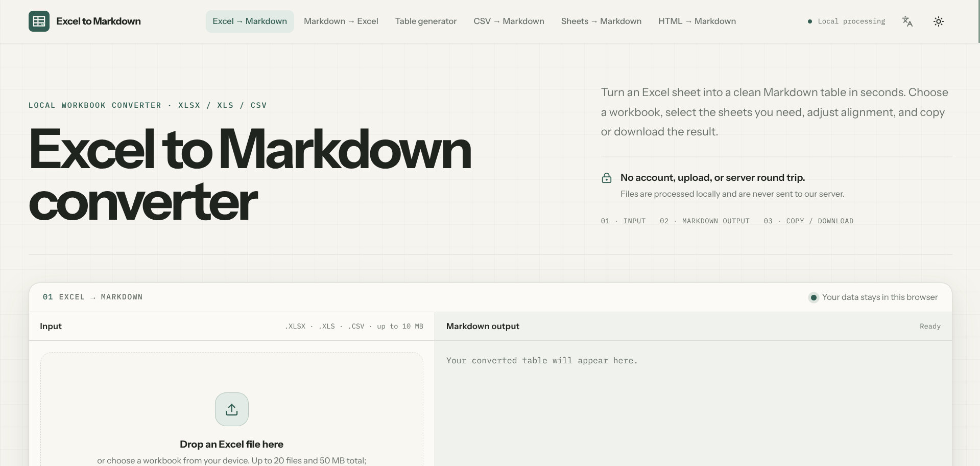Image resolution: width=980 pixels, height=466 pixels.
Task: Click the Excel to Markdown converter headline
Action: click(250, 175)
